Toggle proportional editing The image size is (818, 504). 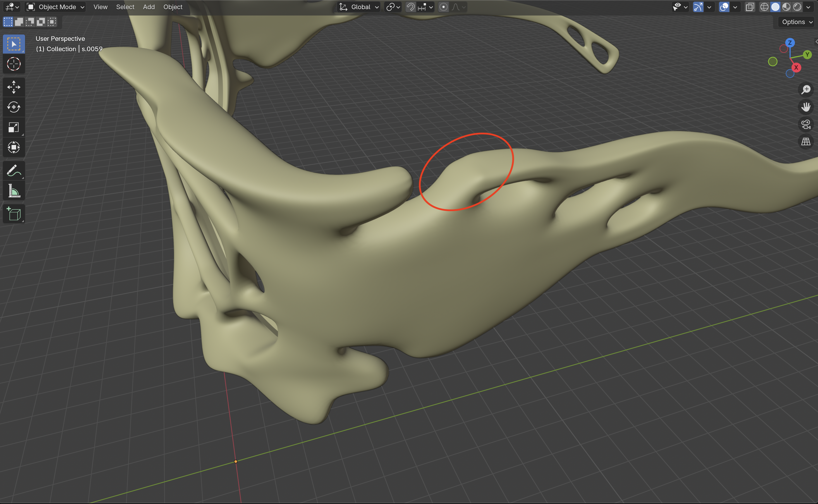(x=443, y=7)
